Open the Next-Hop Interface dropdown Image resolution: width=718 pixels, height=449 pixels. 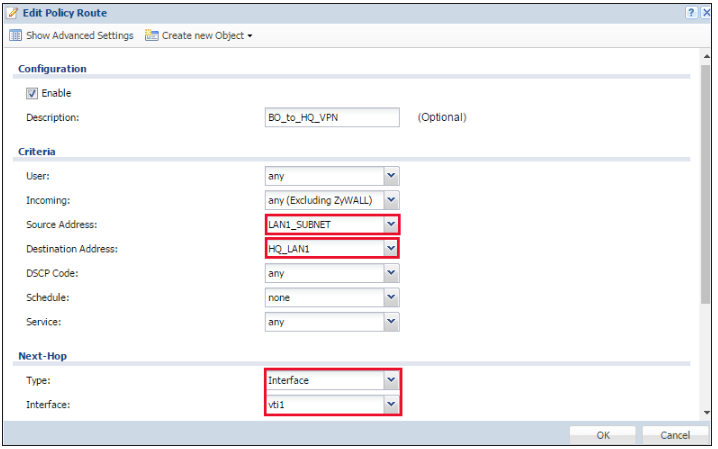(x=390, y=404)
